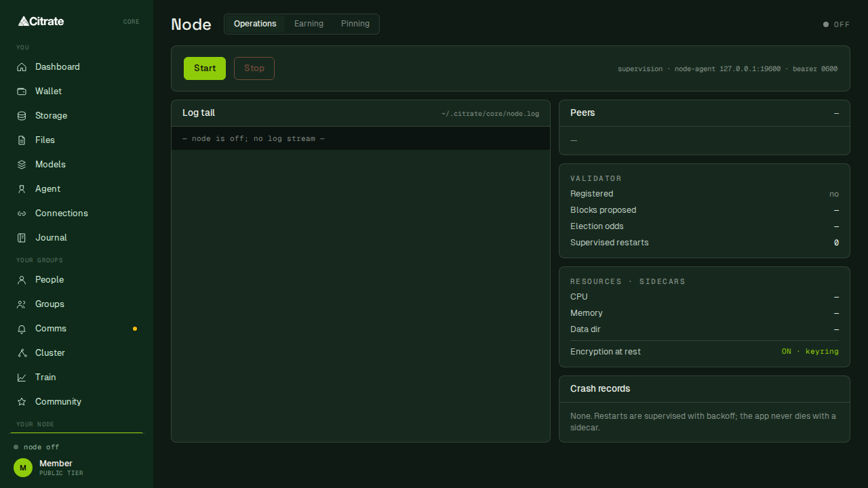The width and height of the screenshot is (868, 488).
Task: Click the Member avatar circle
Action: pos(23,468)
